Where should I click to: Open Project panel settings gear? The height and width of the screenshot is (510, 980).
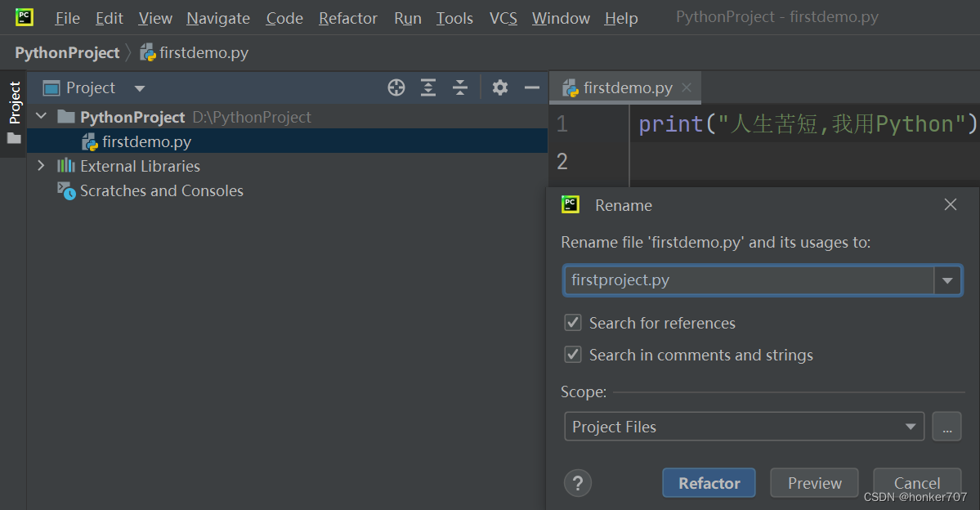(500, 88)
